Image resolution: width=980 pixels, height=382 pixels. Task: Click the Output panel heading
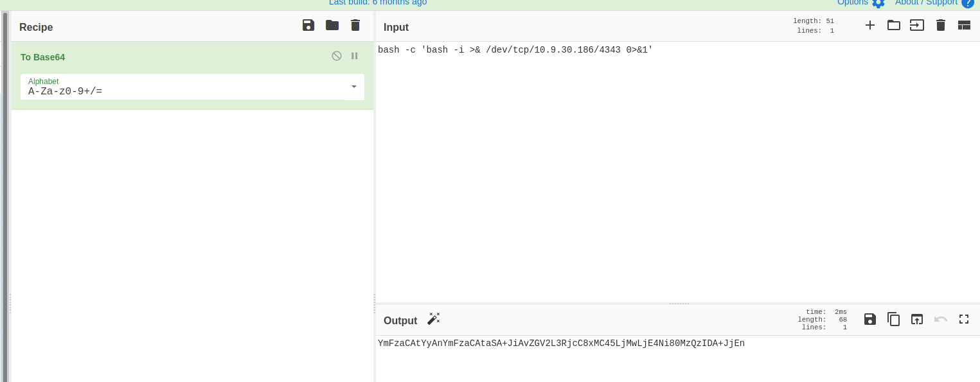tap(400, 320)
